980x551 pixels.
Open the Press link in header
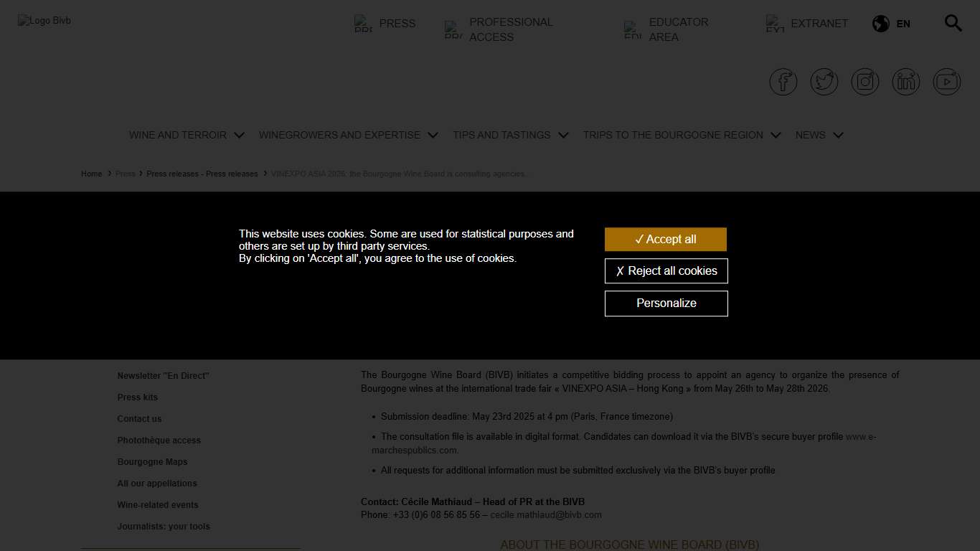[x=397, y=24]
